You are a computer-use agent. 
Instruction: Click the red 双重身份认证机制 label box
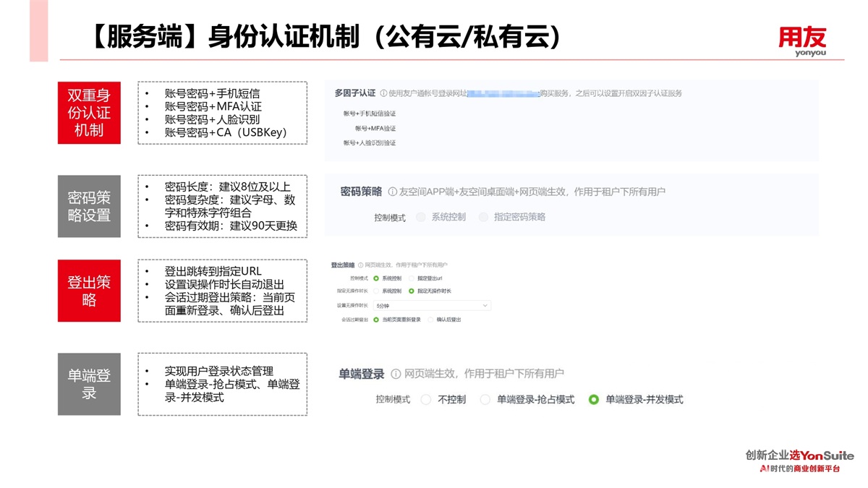click(x=89, y=113)
